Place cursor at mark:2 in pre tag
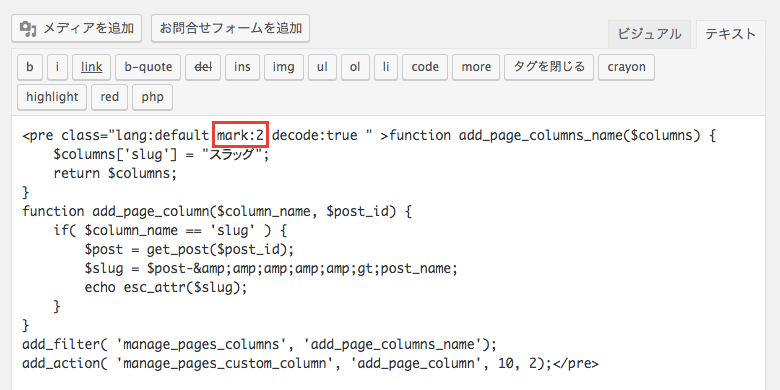The width and height of the screenshot is (780, 390). pyautogui.click(x=240, y=135)
